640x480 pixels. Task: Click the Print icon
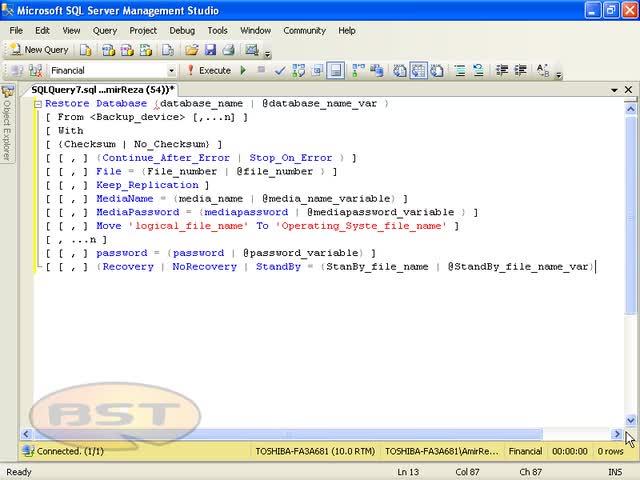pos(229,50)
